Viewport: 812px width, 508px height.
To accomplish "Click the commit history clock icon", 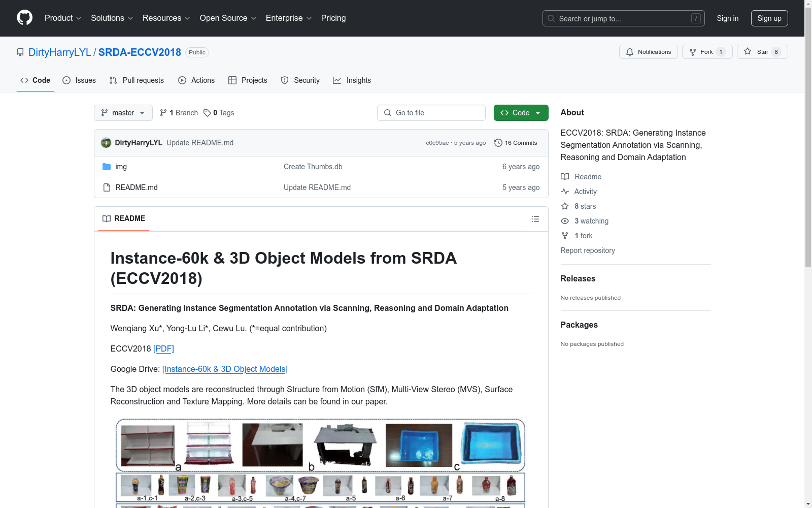I will coord(498,143).
